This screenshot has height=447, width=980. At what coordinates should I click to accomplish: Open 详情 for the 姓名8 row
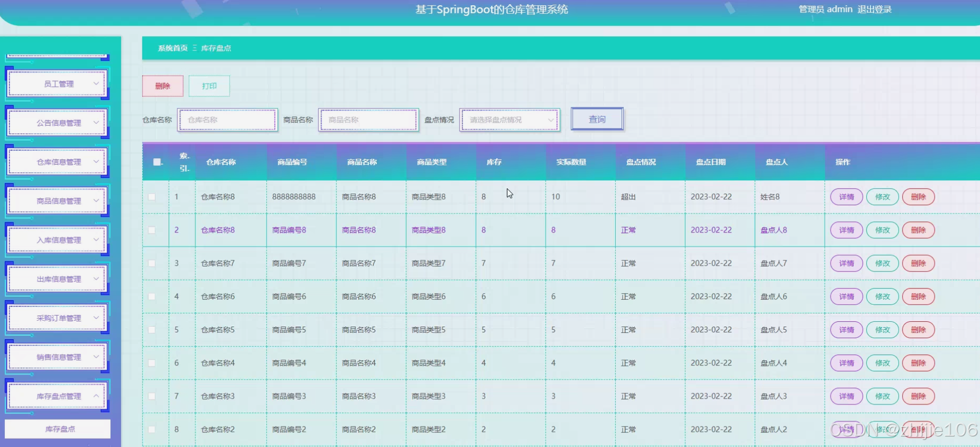click(x=846, y=197)
